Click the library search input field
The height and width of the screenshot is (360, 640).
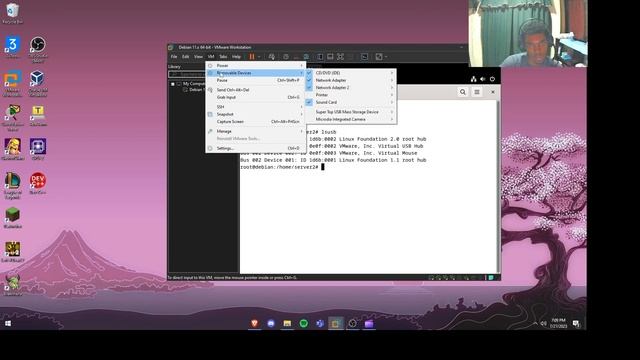[187, 74]
